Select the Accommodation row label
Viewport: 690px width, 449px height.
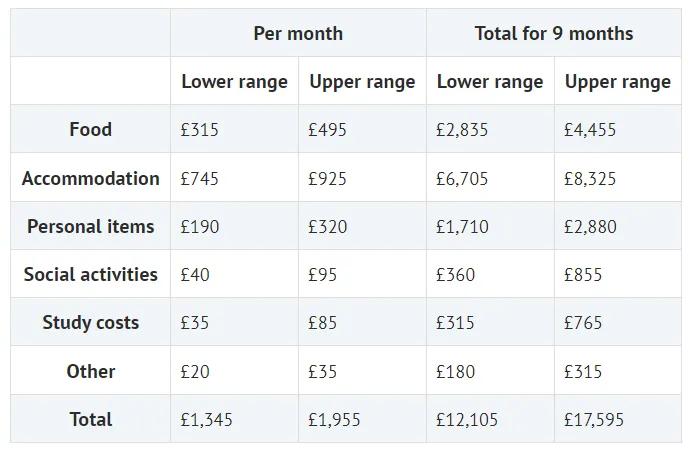(x=90, y=178)
